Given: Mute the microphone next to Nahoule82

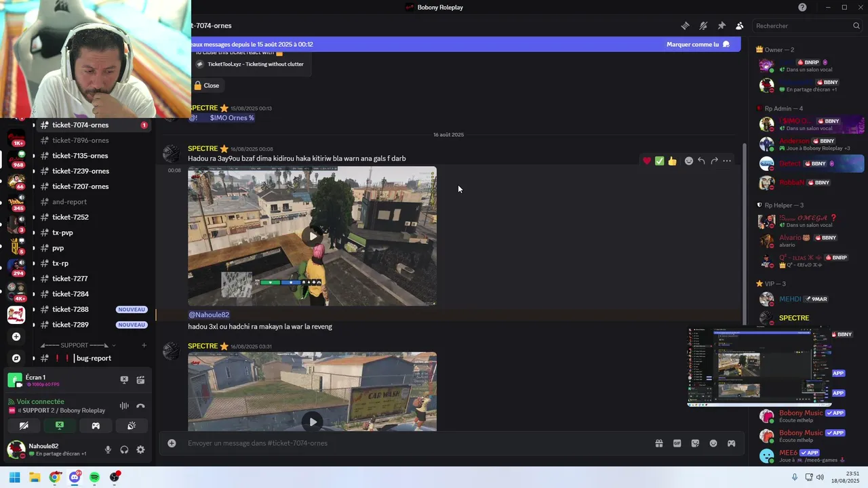Looking at the screenshot, I should point(108,449).
